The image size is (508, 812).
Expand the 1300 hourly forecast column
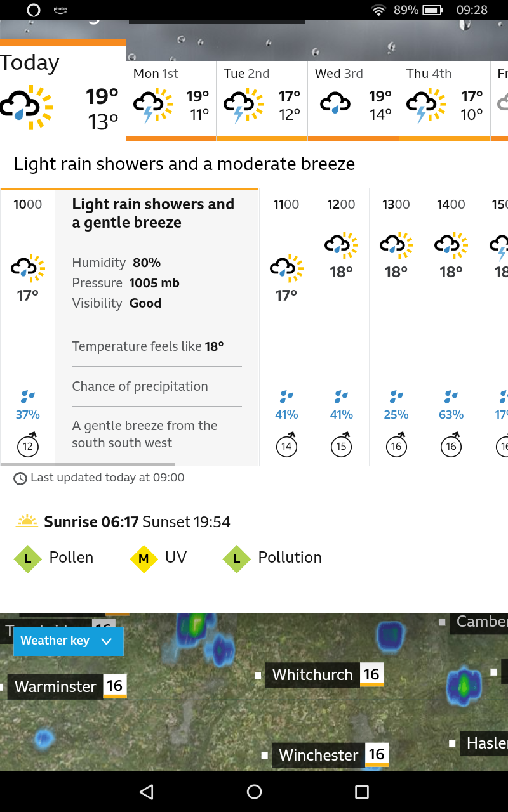point(396,327)
